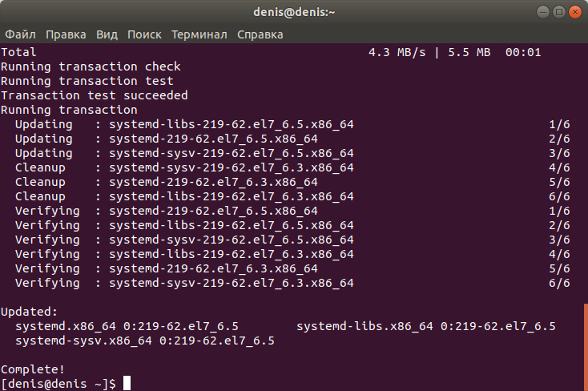Screen dimensions: 588x391
Task: Click the Updated: heading in the output
Action: click(x=30, y=312)
